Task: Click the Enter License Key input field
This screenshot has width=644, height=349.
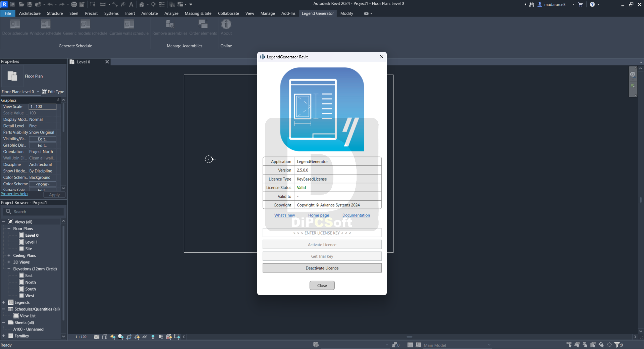Action: tap(322, 233)
